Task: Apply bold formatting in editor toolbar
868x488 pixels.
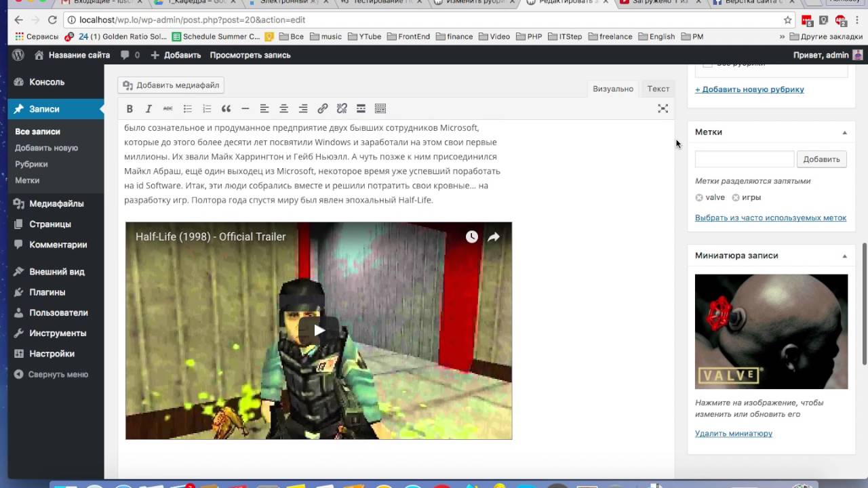Action: pyautogui.click(x=130, y=108)
